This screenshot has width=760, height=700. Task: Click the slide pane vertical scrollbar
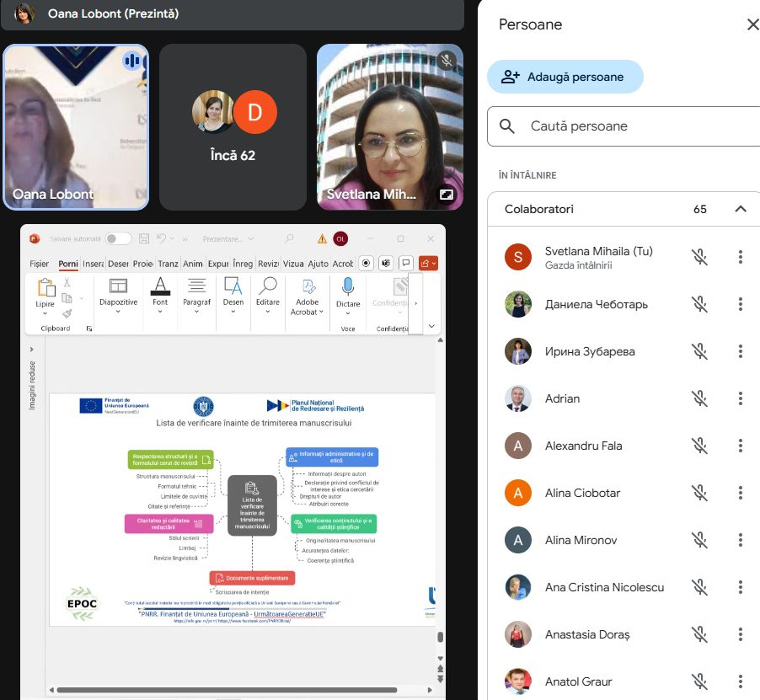coord(440,505)
